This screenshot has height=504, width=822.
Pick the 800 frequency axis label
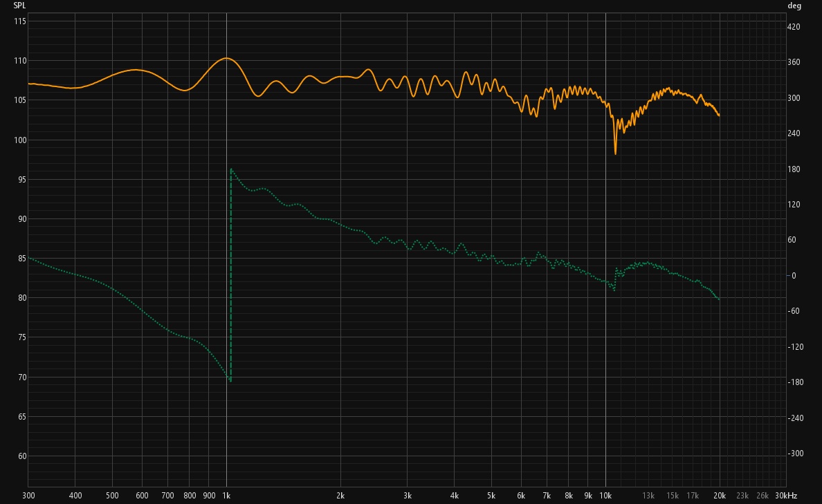pos(190,496)
